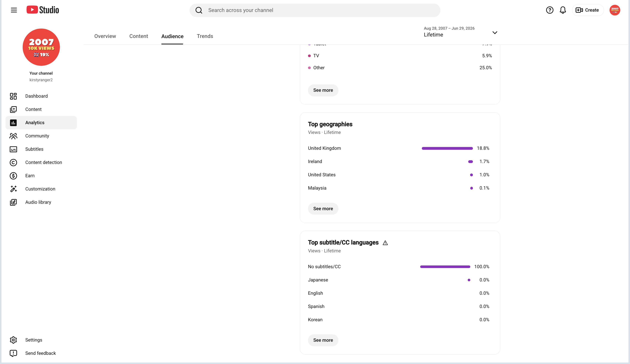Click the Earn dollar icon
The height and width of the screenshot is (364, 630).
click(x=13, y=176)
